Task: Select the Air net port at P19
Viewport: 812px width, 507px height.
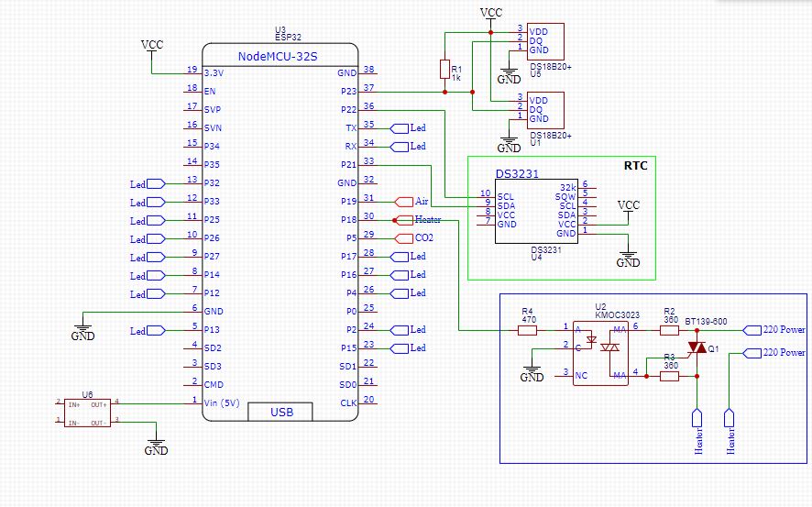Action: tap(404, 201)
